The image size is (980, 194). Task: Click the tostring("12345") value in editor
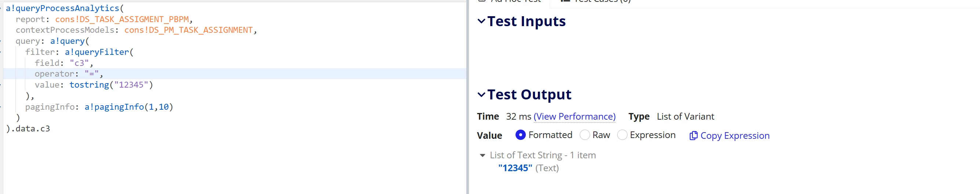111,85
